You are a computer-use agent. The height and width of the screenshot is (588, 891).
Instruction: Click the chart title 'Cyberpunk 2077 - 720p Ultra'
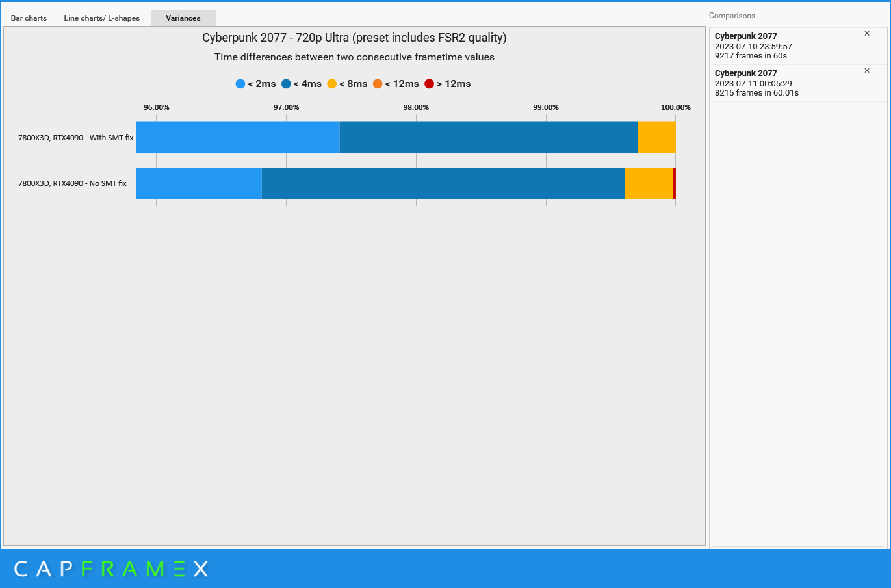[x=354, y=38]
